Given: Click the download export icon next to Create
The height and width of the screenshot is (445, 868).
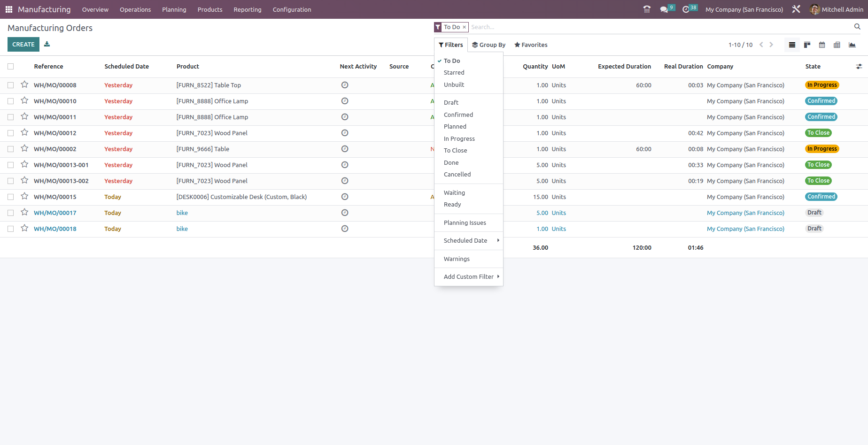Looking at the screenshot, I should point(47,44).
